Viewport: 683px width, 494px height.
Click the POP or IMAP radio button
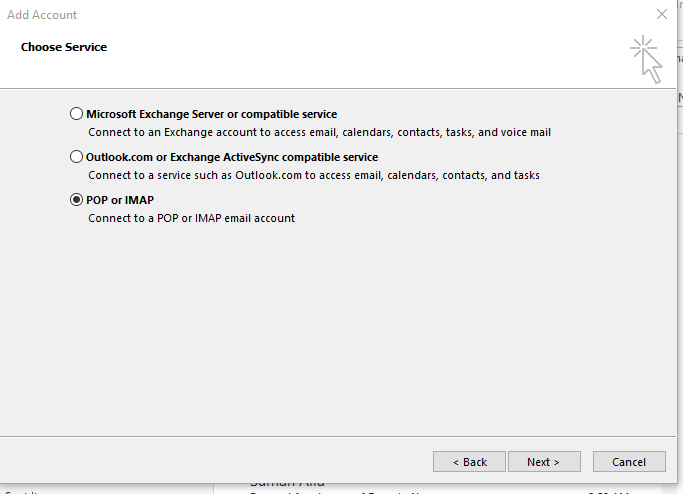77,200
